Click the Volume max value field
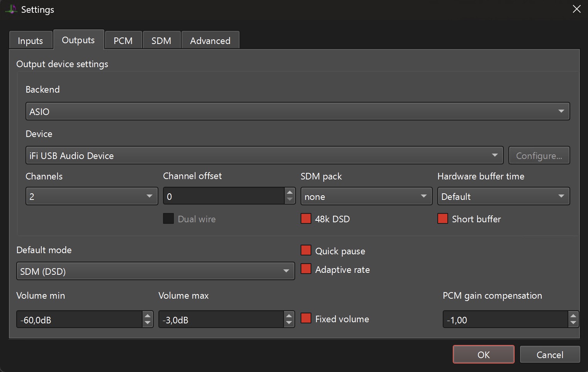The image size is (588, 372). click(x=221, y=320)
